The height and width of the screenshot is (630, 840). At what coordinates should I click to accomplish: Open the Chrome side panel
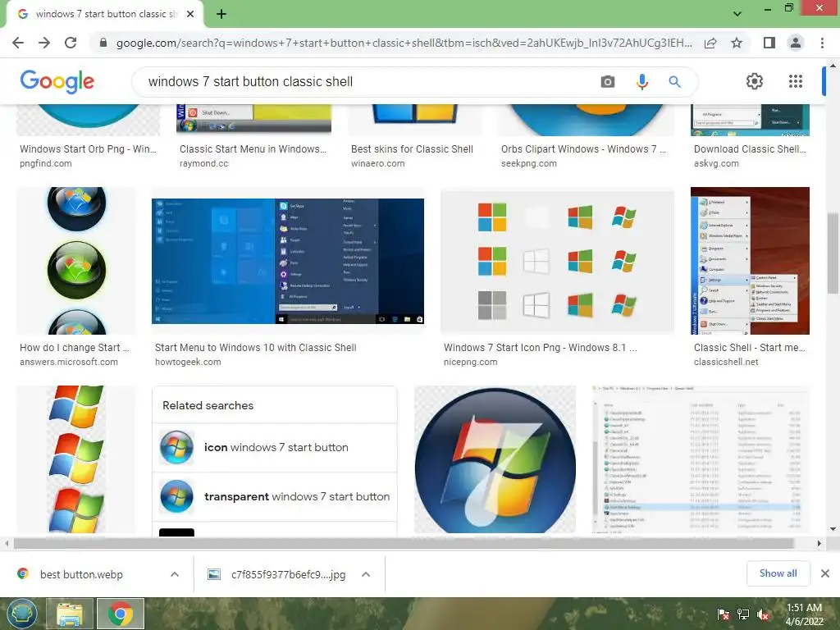(x=769, y=43)
